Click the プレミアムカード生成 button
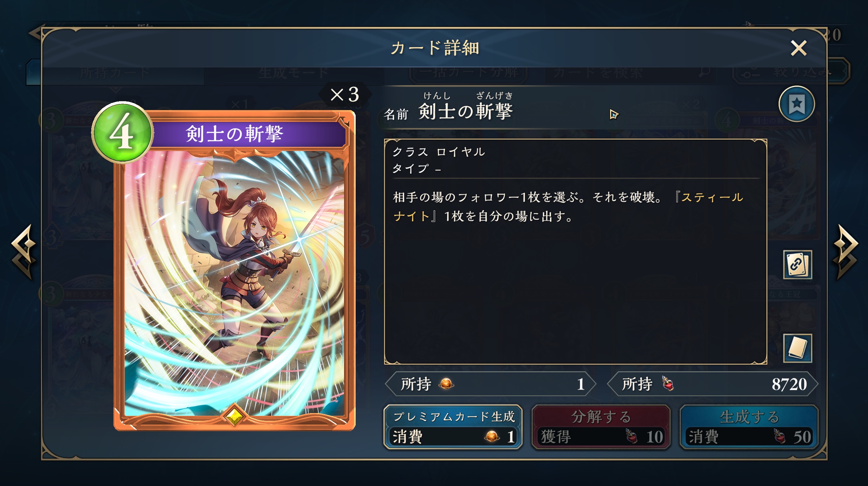Viewport: 868px width, 486px height. [453, 427]
